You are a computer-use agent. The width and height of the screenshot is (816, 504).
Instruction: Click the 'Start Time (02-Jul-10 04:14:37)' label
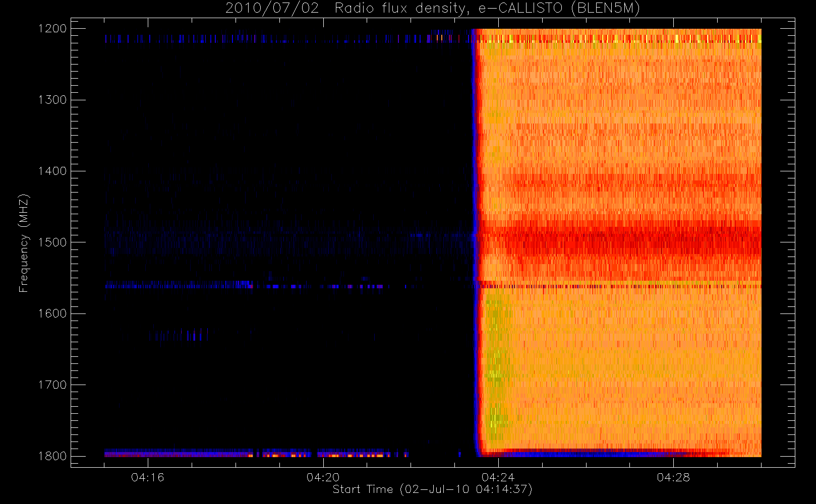pos(433,489)
